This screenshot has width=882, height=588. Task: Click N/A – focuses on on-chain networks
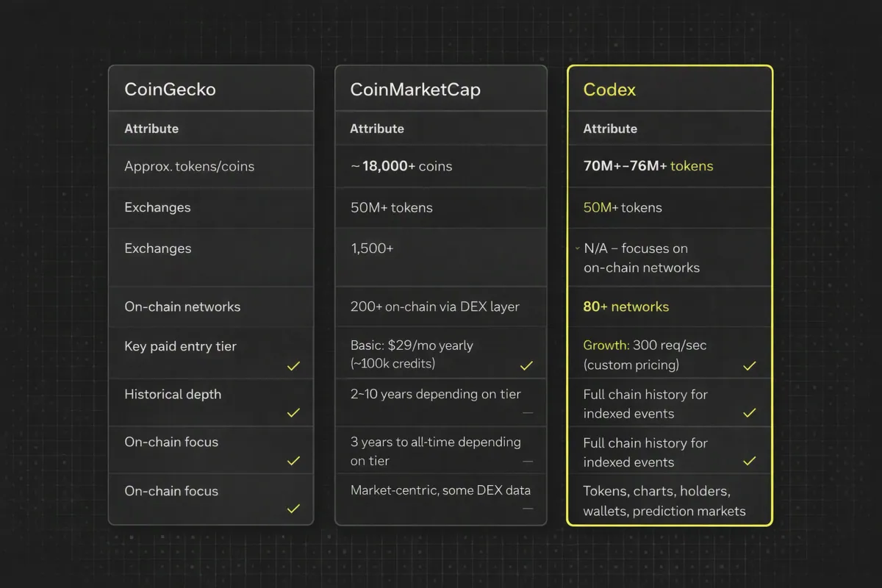[x=642, y=258]
